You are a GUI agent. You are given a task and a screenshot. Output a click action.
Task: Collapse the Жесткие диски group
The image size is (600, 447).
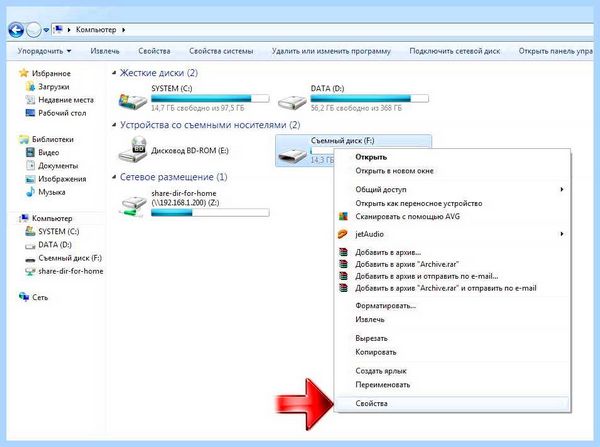point(114,73)
